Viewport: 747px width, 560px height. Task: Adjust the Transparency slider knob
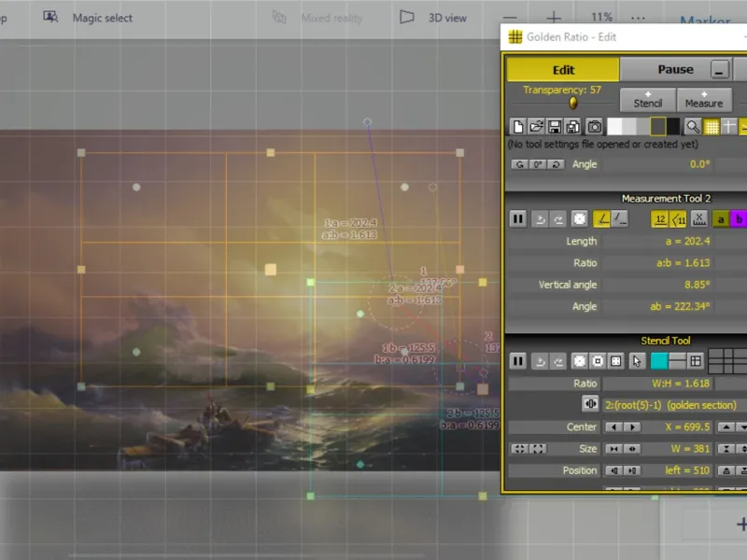pyautogui.click(x=573, y=103)
